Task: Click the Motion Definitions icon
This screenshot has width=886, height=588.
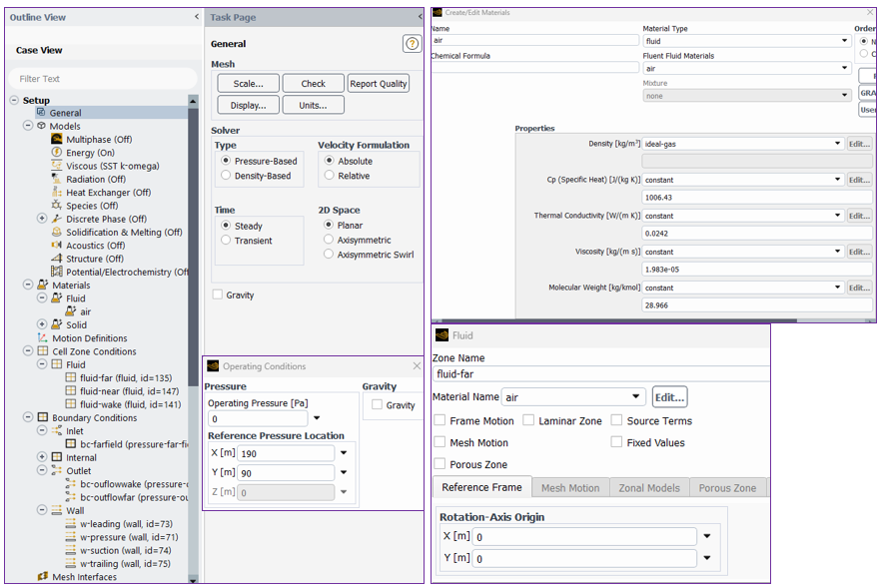Action: 42,337
